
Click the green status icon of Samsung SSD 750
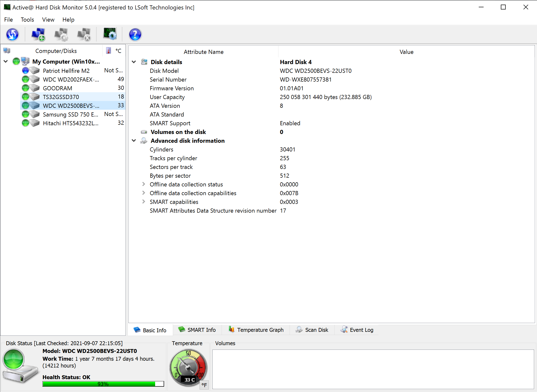[x=25, y=114]
